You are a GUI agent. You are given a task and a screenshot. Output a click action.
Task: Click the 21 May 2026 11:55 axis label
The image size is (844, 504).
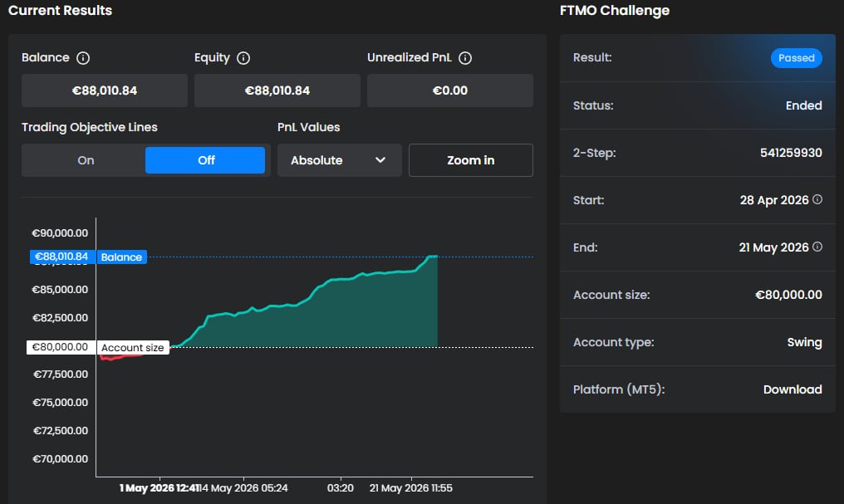(410, 488)
